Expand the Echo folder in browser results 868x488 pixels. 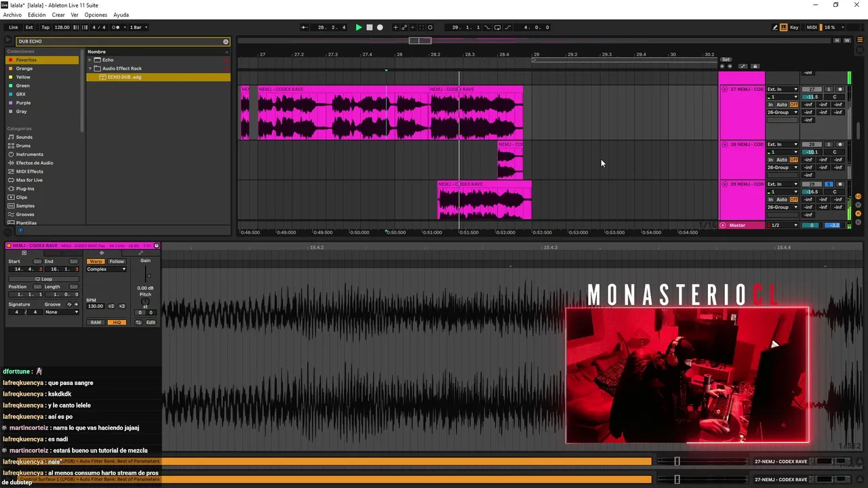pos(90,60)
